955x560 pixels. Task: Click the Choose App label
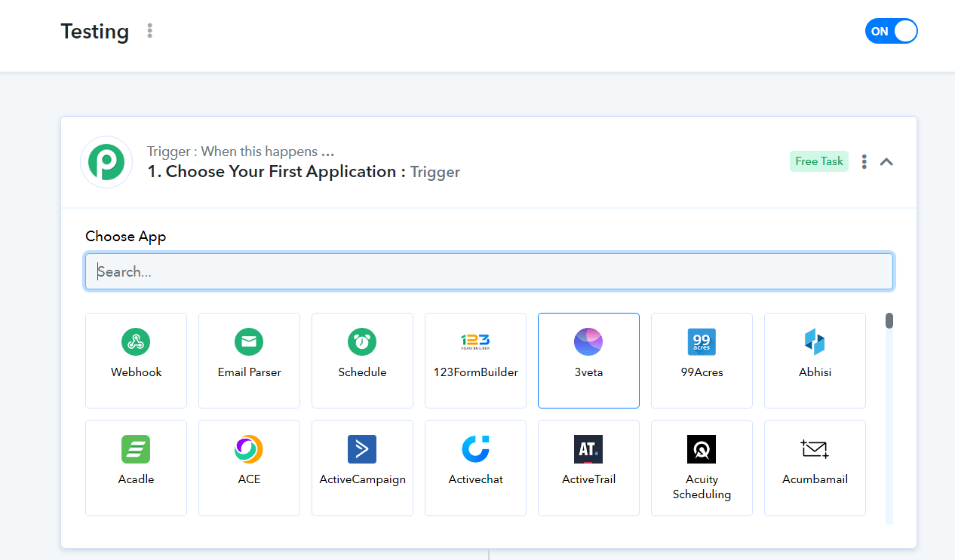[126, 237]
